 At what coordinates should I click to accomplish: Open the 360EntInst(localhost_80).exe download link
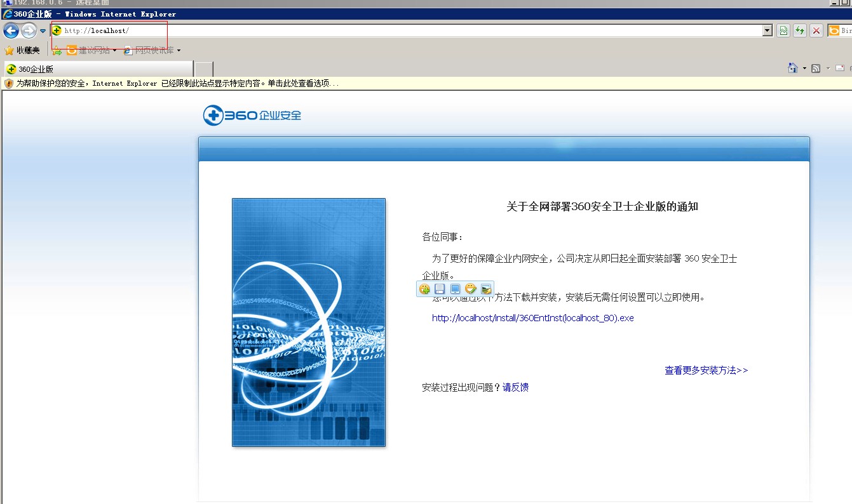533,318
